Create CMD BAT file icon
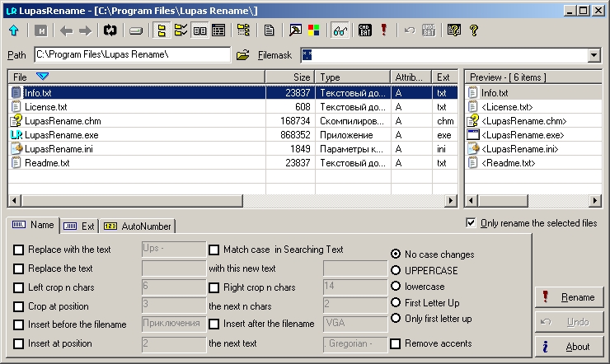The height and width of the screenshot is (364, 610). [x=364, y=30]
